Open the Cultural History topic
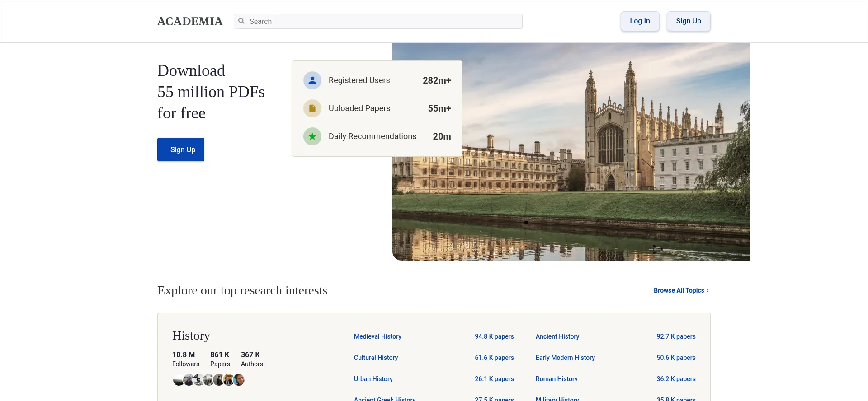Viewport: 868px width, 401px height. click(x=376, y=358)
